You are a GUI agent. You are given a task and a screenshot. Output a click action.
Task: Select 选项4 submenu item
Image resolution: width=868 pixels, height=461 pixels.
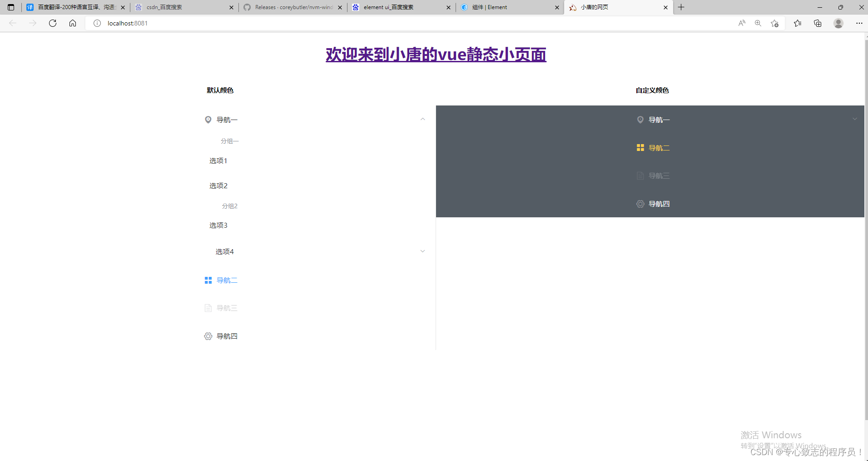(225, 252)
